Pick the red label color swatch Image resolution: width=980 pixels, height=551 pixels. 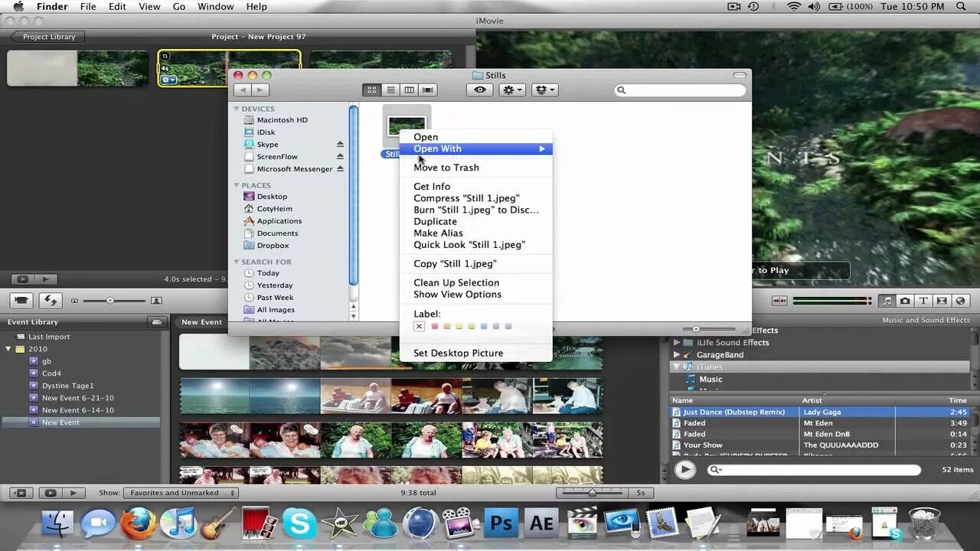(435, 327)
